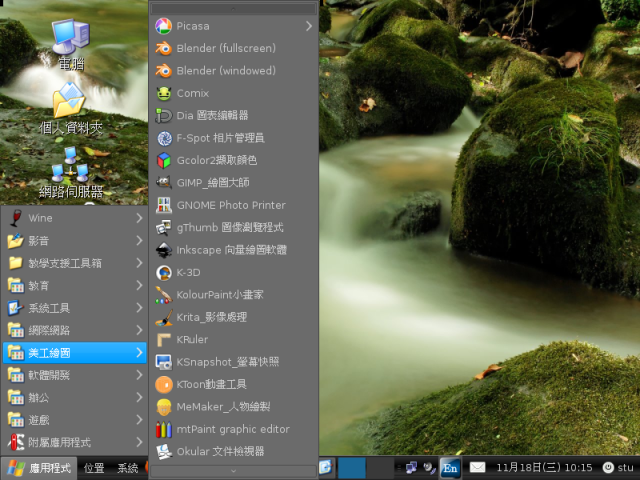Click the GNOME Photo Printer icon

click(164, 205)
